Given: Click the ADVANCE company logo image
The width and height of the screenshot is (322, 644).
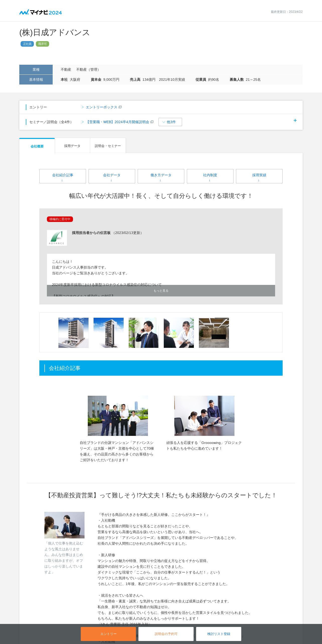Looking at the screenshot, I should [57, 238].
